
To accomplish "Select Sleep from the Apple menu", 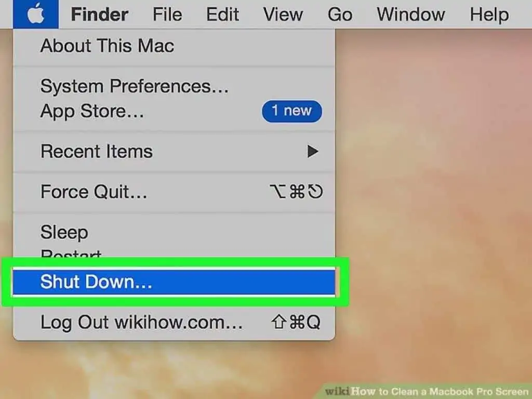I will coord(174,232).
